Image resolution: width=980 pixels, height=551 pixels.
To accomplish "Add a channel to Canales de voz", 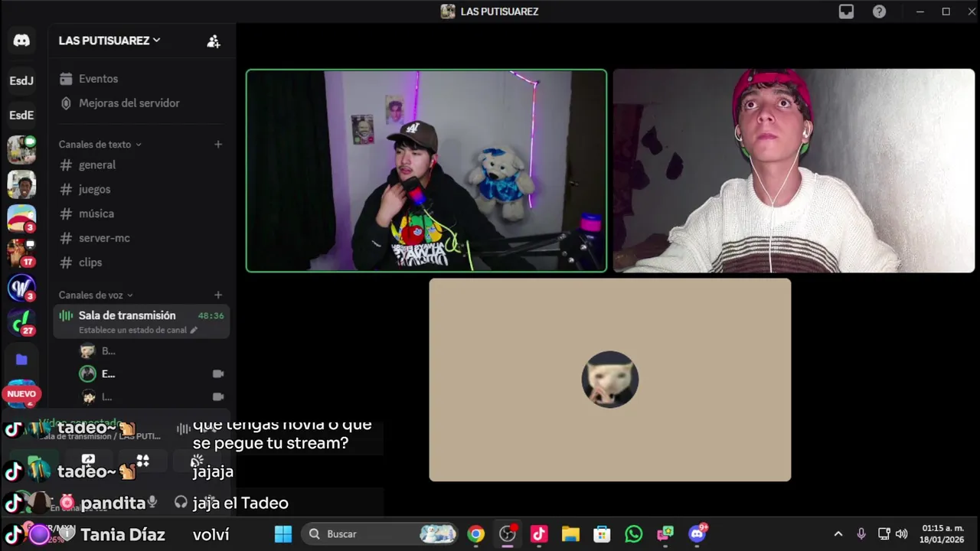I will point(218,295).
